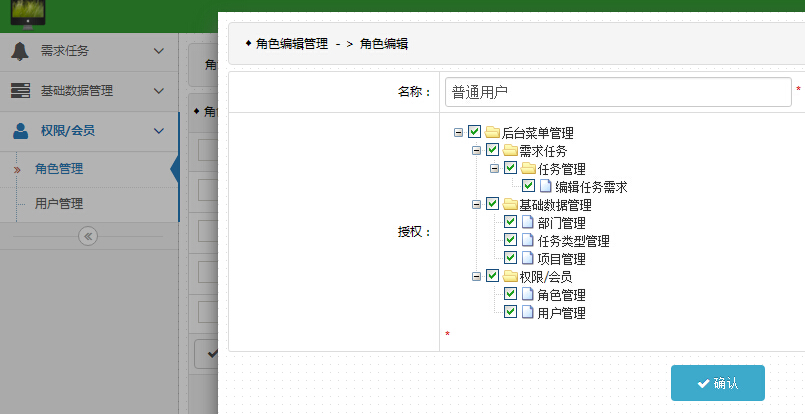Click the file icon of 项目管理
Viewport: 805px width, 414px height.
coord(528,258)
